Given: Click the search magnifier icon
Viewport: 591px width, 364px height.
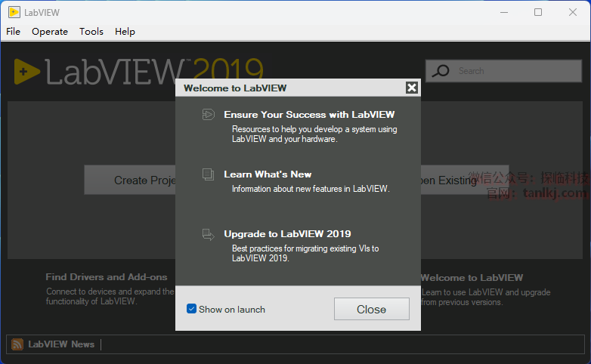Looking at the screenshot, I should point(441,71).
